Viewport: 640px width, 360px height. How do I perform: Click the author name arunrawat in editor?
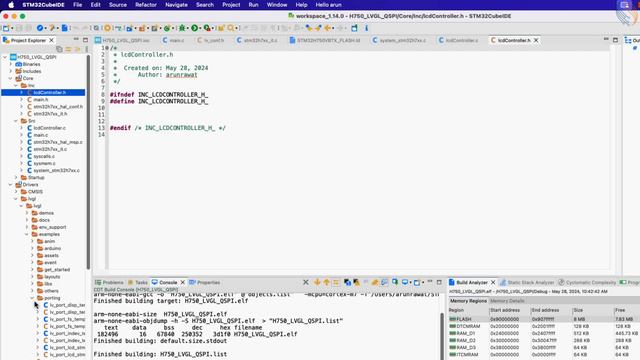tap(181, 75)
